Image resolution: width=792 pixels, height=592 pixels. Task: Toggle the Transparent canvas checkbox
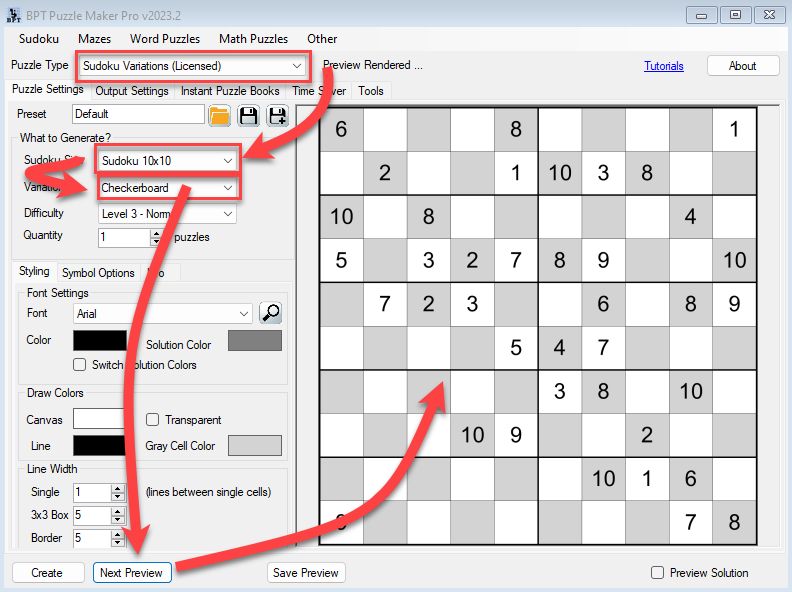click(x=153, y=420)
